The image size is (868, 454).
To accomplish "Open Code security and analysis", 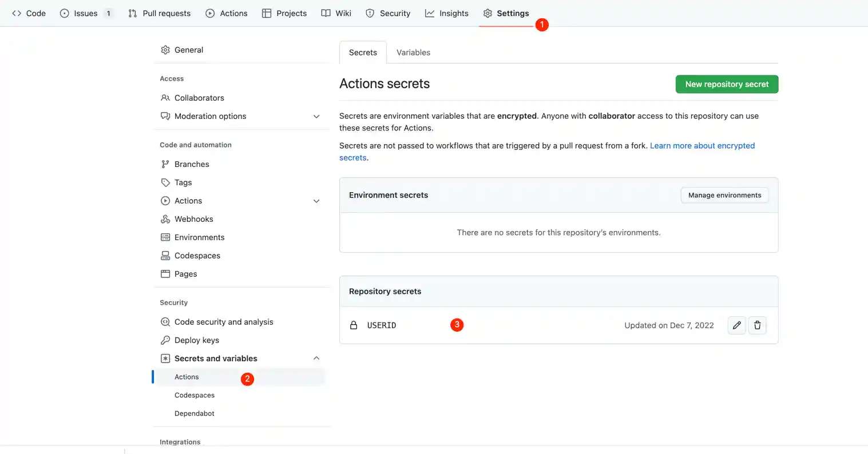I will pyautogui.click(x=224, y=322).
